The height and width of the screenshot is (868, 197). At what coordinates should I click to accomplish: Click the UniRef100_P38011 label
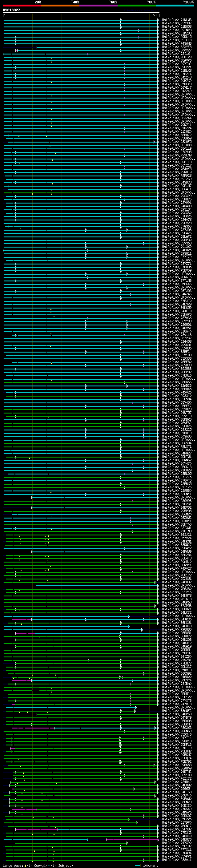[x=177, y=860]
